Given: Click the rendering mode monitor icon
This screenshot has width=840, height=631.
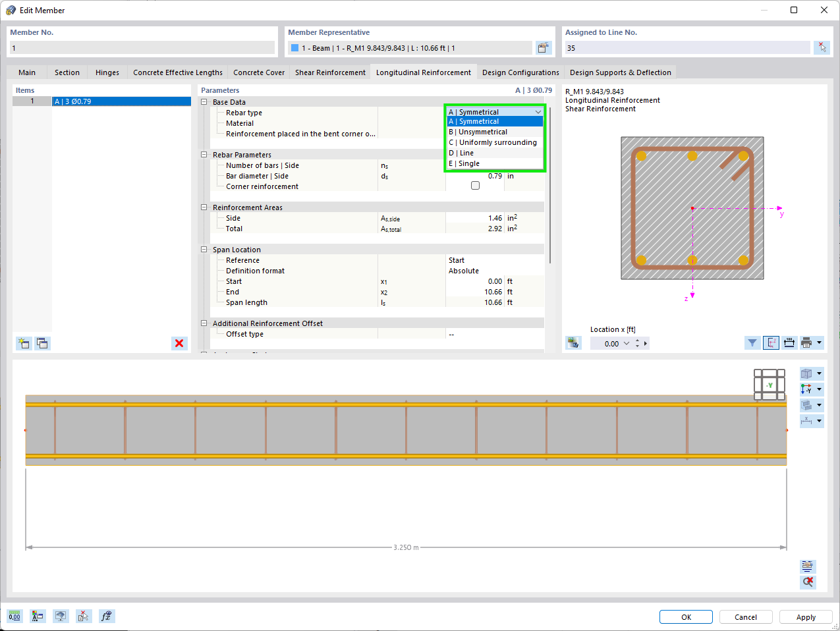Looking at the screenshot, I should click(61, 616).
